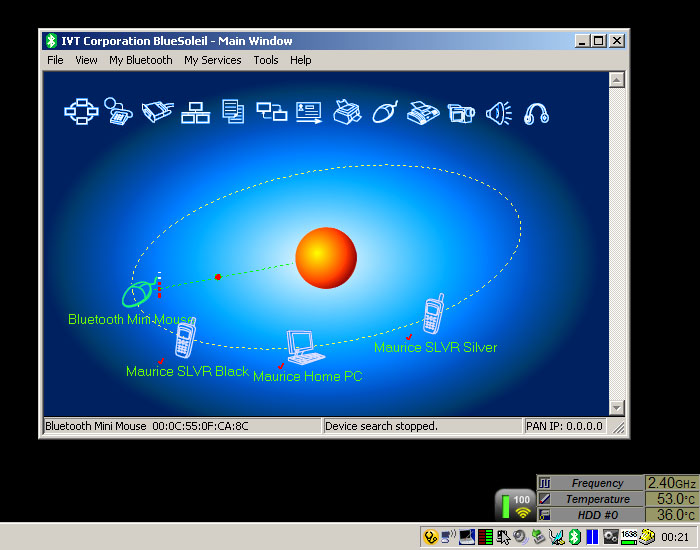
Task: Click the Personal Area Networking service icon
Action: point(81,111)
